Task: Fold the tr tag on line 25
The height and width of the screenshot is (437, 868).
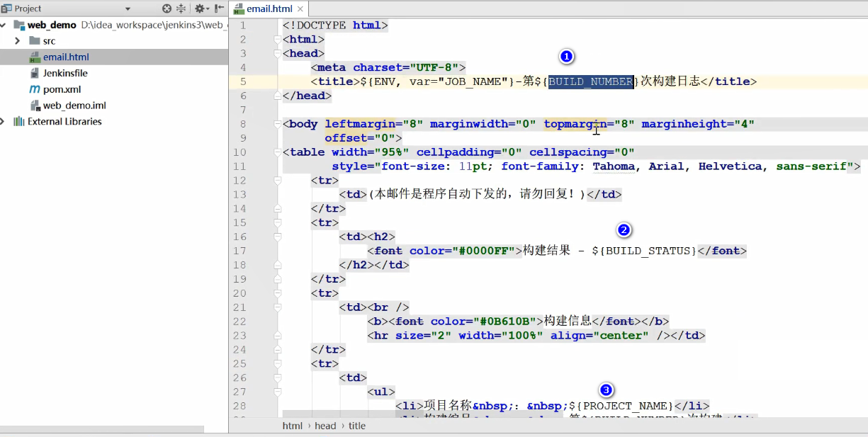Action: pyautogui.click(x=278, y=364)
